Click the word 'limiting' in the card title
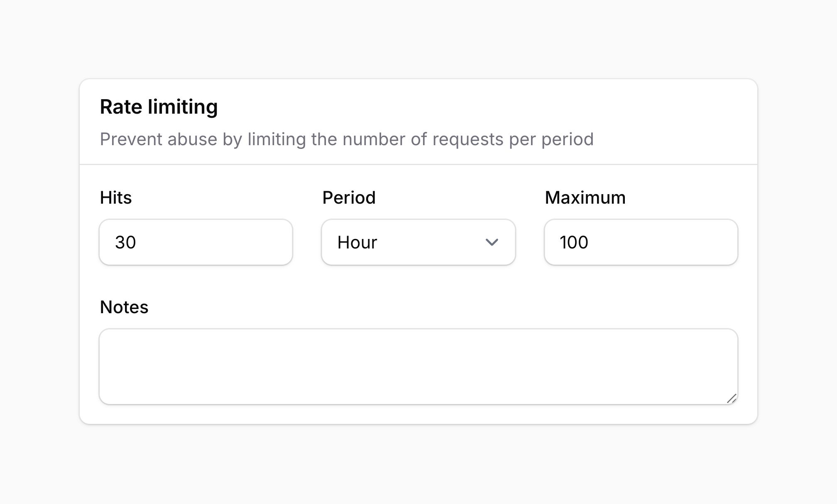 (183, 107)
